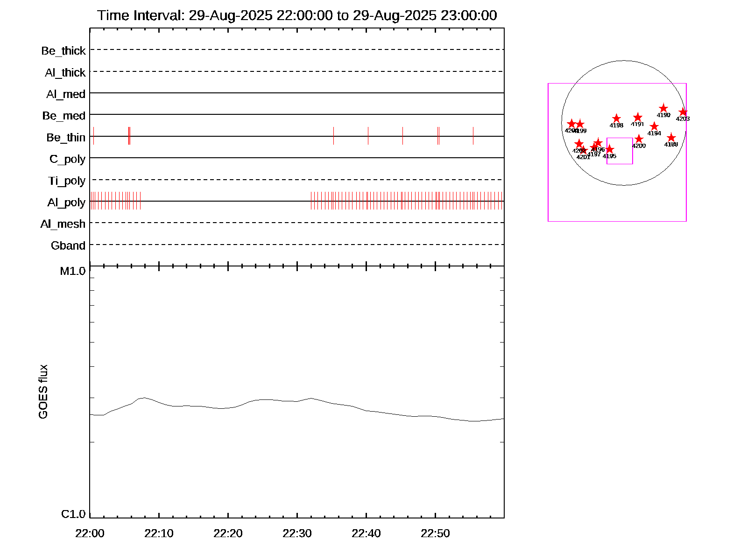Click the Time Interval title text

(x=297, y=15)
